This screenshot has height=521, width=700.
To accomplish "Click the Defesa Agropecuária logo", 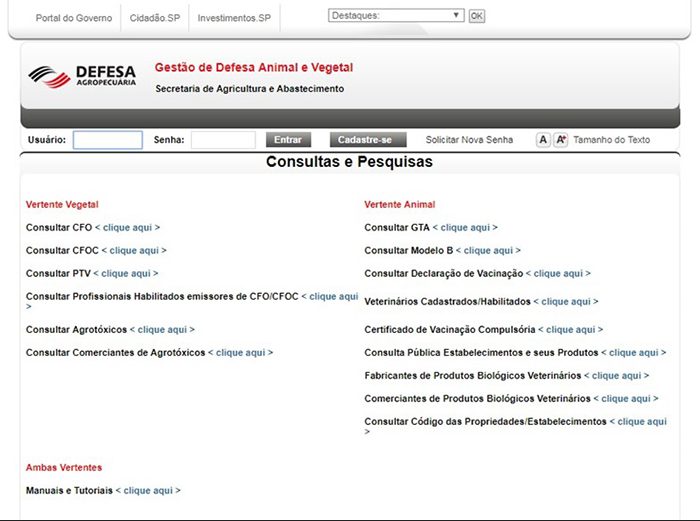I will [82, 77].
